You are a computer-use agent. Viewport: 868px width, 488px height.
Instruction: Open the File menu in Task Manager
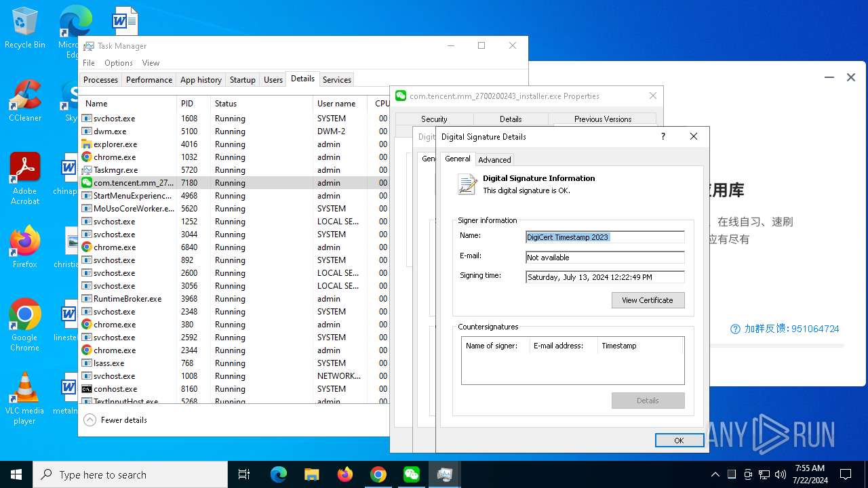[x=89, y=63]
